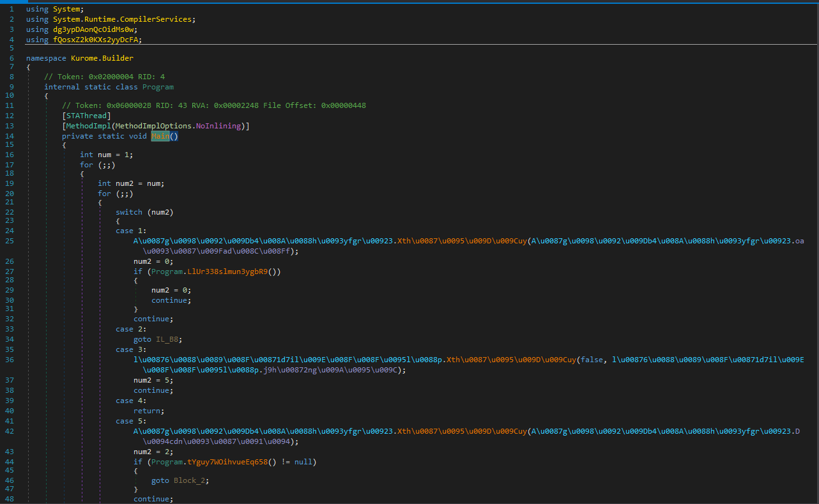Click the 'int num = 1' declaration
Screen dimensions: 819x504
(106, 155)
